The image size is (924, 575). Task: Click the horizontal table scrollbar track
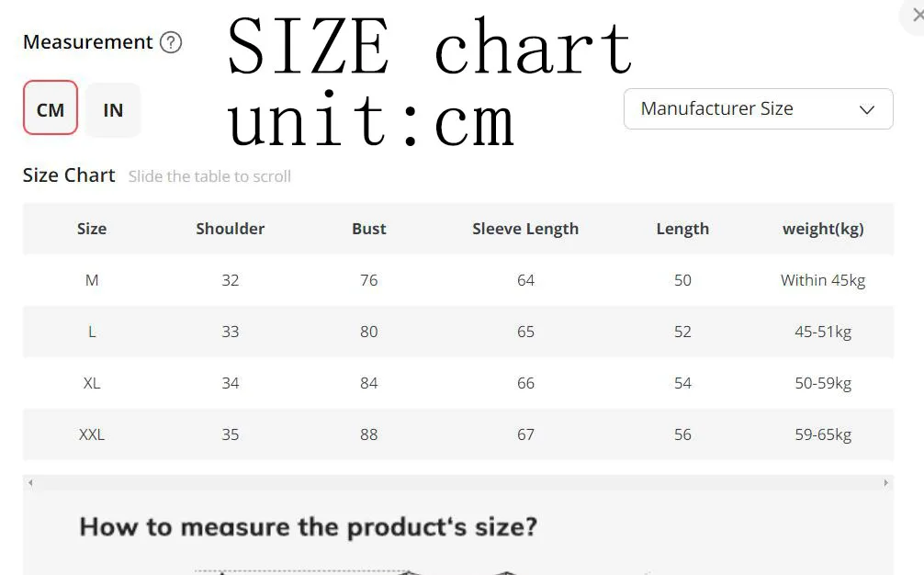(x=458, y=483)
